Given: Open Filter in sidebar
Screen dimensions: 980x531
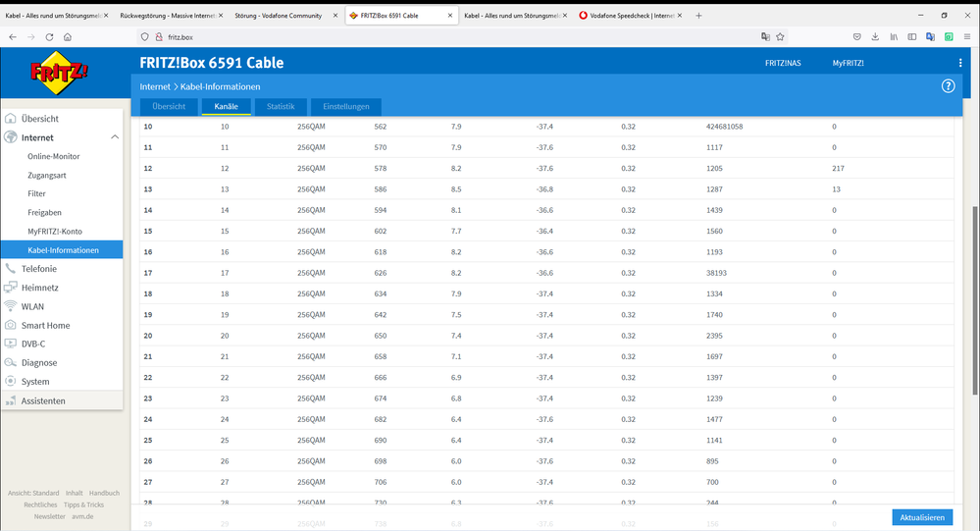Looking at the screenshot, I should [x=37, y=194].
